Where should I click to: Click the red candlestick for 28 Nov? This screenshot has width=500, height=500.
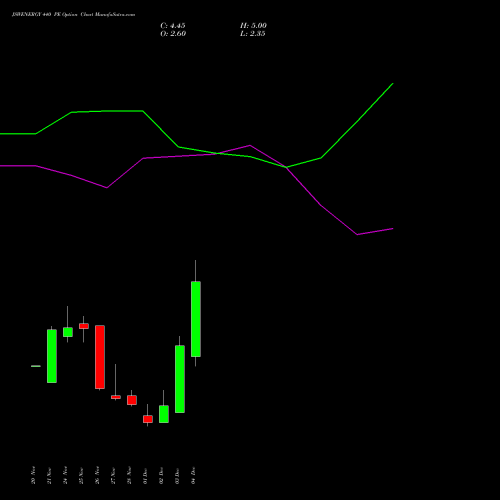[x=132, y=400]
